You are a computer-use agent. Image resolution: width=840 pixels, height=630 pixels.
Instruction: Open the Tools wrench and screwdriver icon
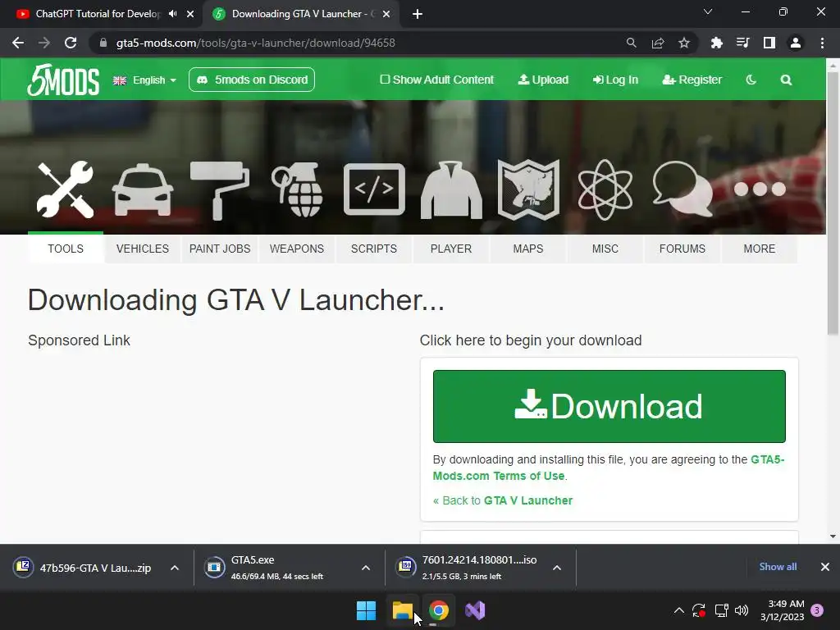click(x=66, y=189)
